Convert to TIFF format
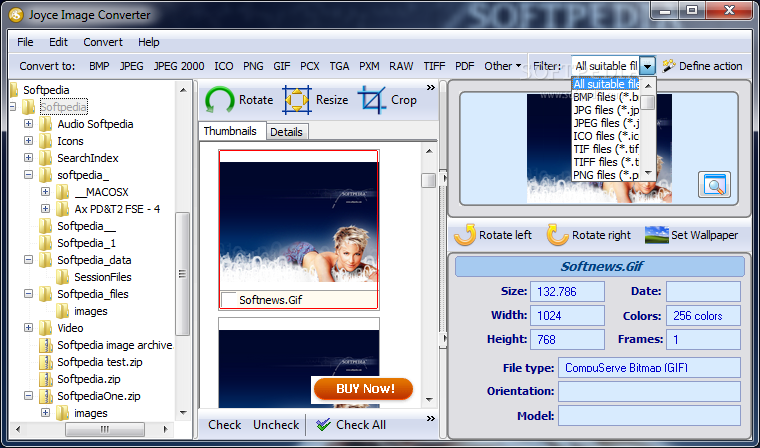The height and width of the screenshot is (448, 760). 434,66
